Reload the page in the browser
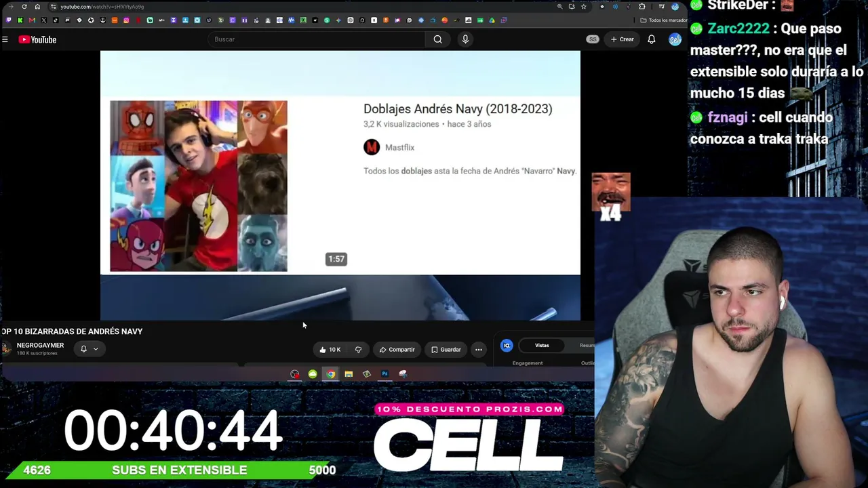This screenshot has height=488, width=868. tap(24, 7)
